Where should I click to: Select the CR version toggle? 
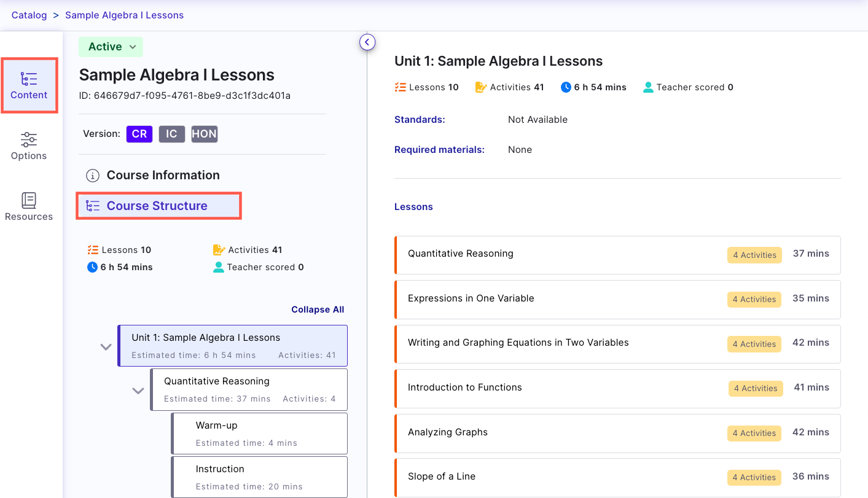coord(139,134)
